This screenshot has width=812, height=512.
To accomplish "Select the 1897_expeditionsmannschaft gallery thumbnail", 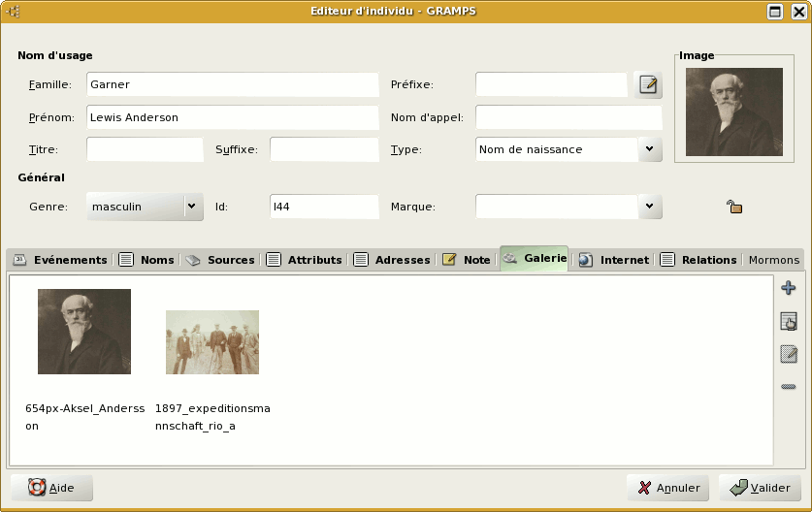I will [211, 342].
